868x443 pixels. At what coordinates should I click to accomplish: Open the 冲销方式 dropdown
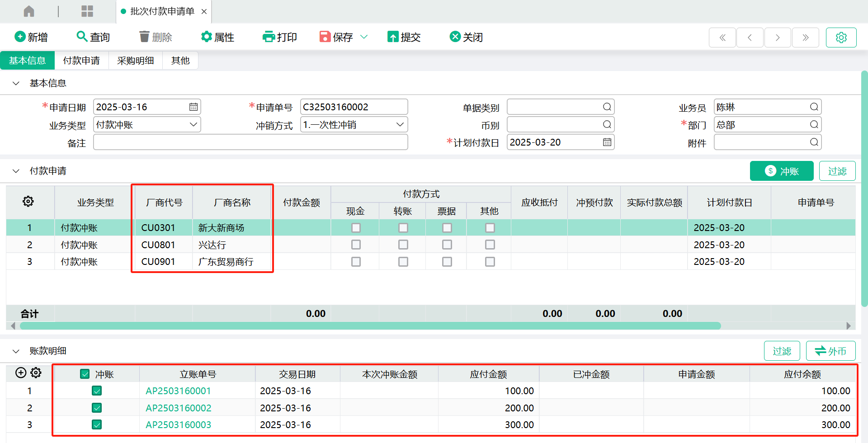(400, 125)
